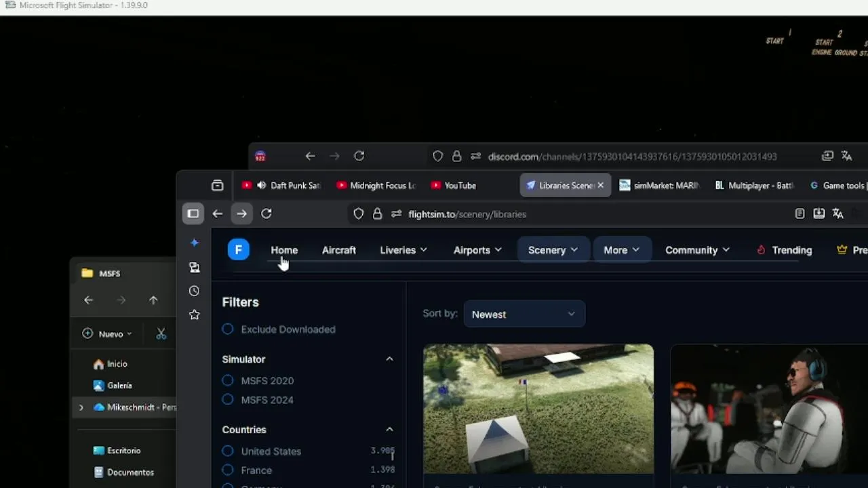Viewport: 868px width, 488px height.
Task: Click the download/save icon in flightsim.to toolbar
Action: point(819,213)
